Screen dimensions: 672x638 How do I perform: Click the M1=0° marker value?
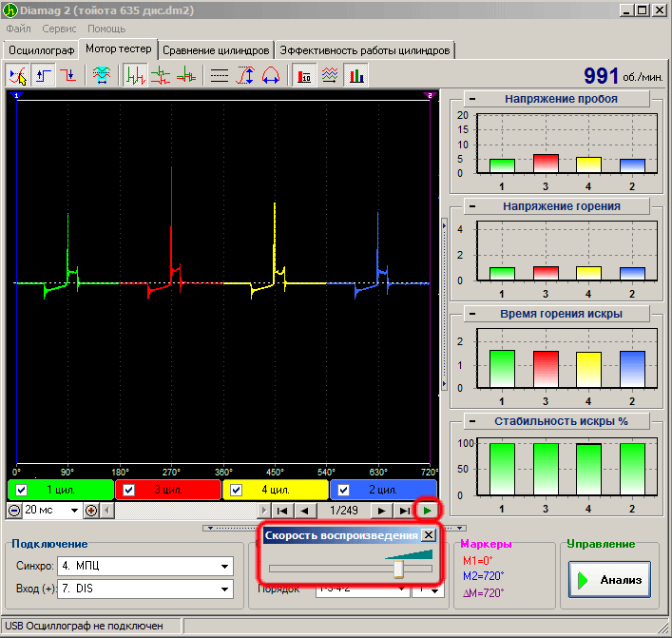(x=477, y=561)
